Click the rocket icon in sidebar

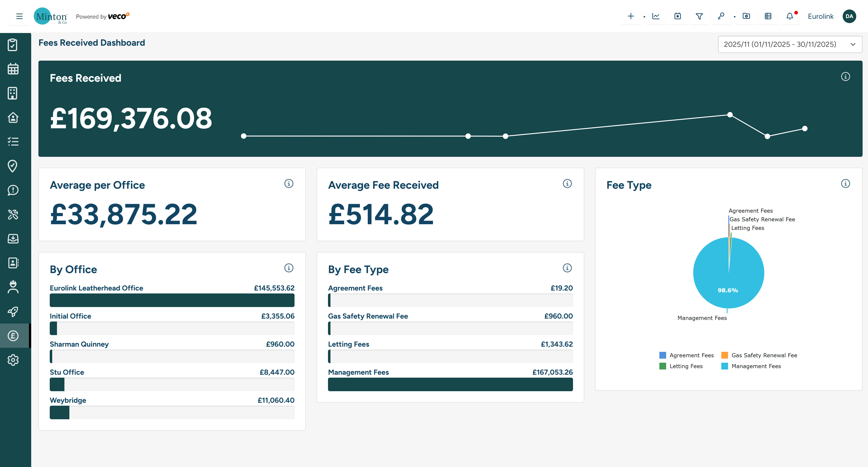coord(13,311)
